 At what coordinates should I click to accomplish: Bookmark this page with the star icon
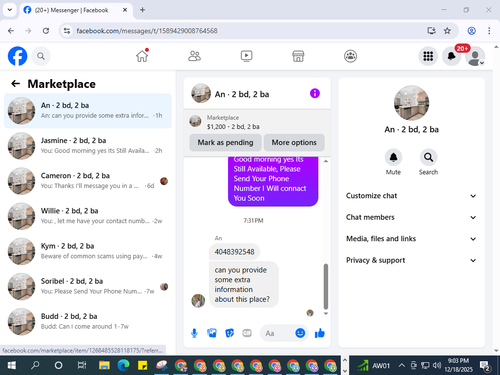[447, 31]
